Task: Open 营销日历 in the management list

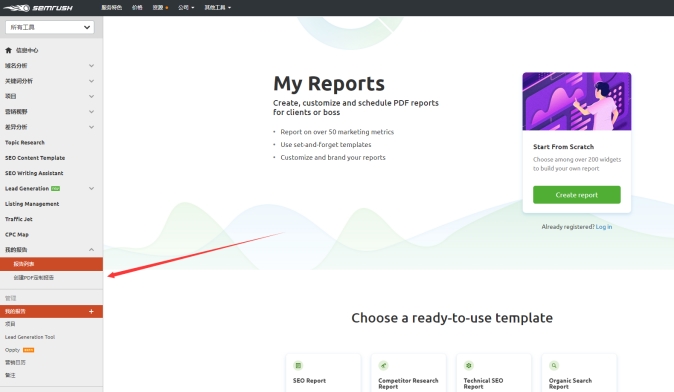Action: (x=15, y=362)
